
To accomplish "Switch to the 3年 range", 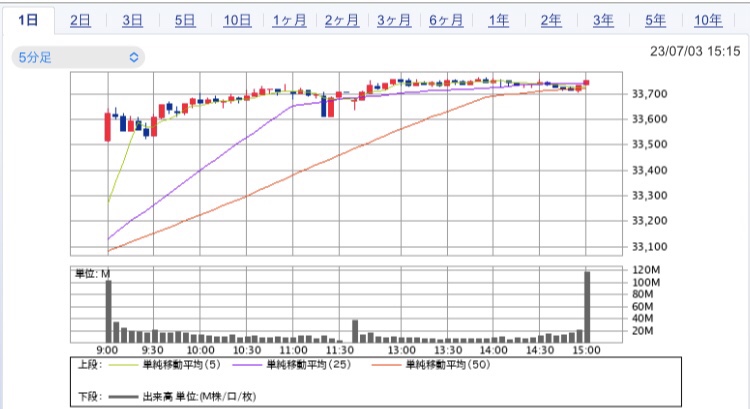I will click(x=603, y=21).
